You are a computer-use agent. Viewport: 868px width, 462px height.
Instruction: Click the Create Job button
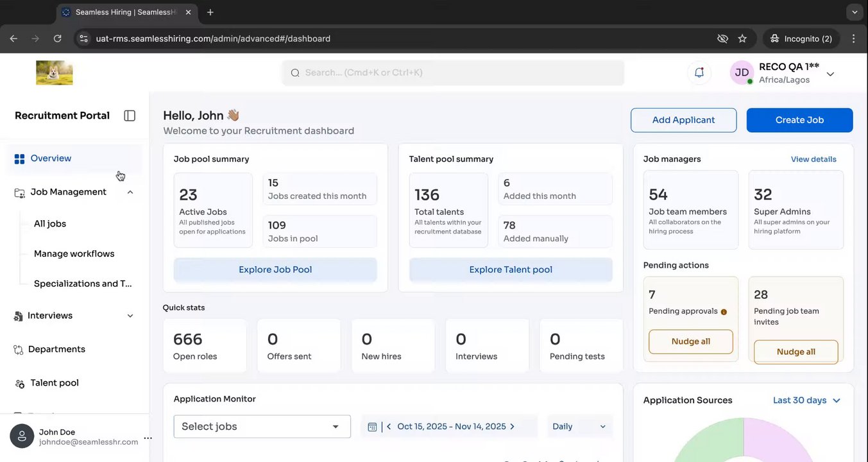tap(799, 120)
